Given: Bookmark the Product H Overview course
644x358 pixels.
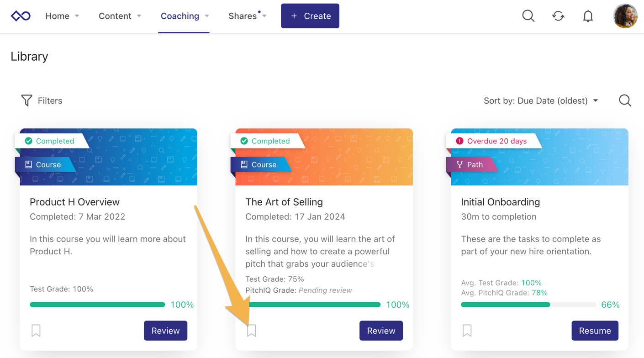Looking at the screenshot, I should point(36,331).
